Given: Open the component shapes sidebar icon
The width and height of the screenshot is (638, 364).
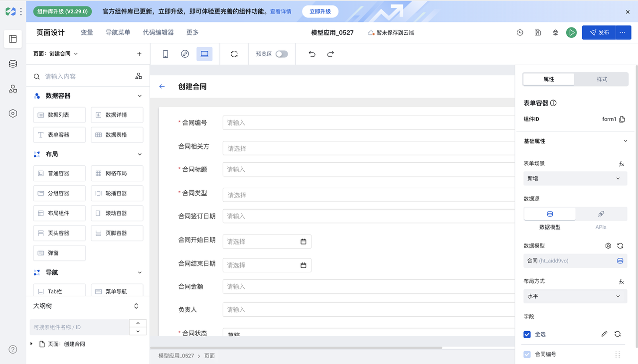Looking at the screenshot, I should pos(13,89).
